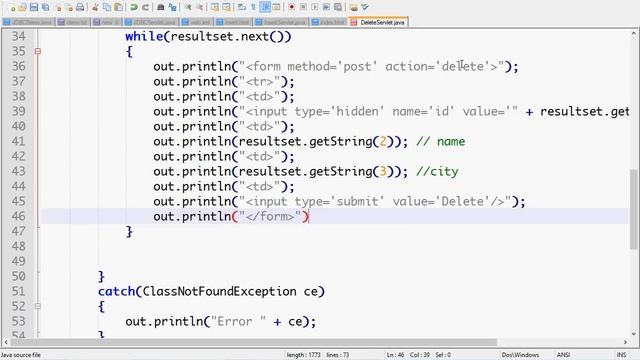The image size is (640, 360).
Task: Create a new file via toolbar
Action: point(12,7)
